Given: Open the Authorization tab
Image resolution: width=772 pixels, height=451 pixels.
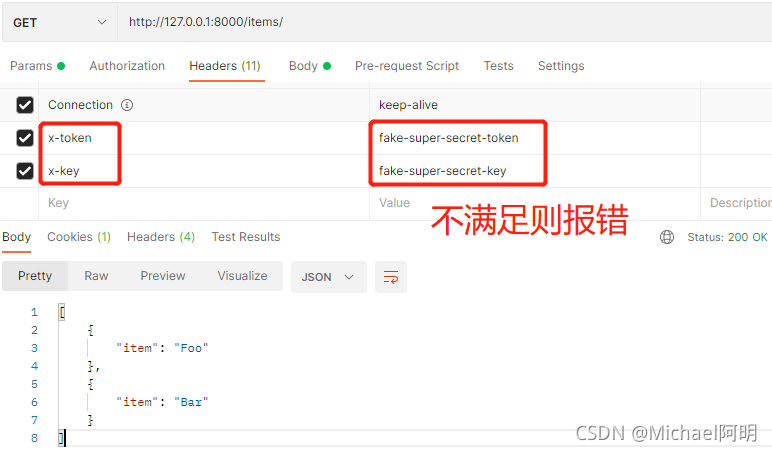Looking at the screenshot, I should [x=127, y=66].
